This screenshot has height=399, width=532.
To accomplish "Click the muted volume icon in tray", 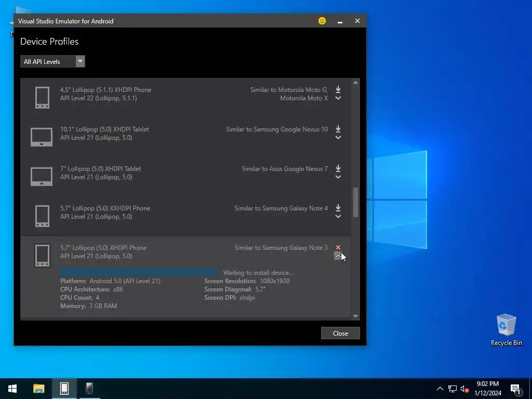I will coord(465,389).
